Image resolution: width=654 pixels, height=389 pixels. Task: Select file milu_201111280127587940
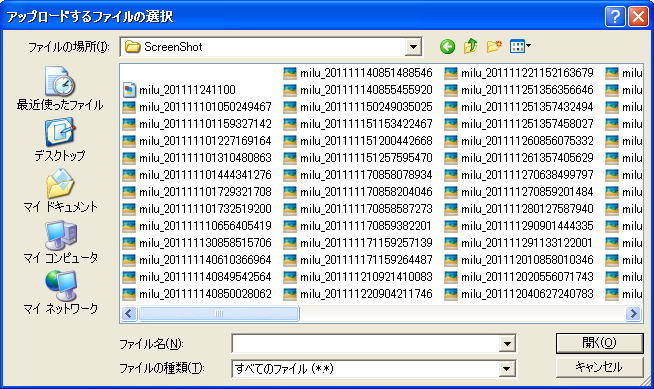(519, 209)
